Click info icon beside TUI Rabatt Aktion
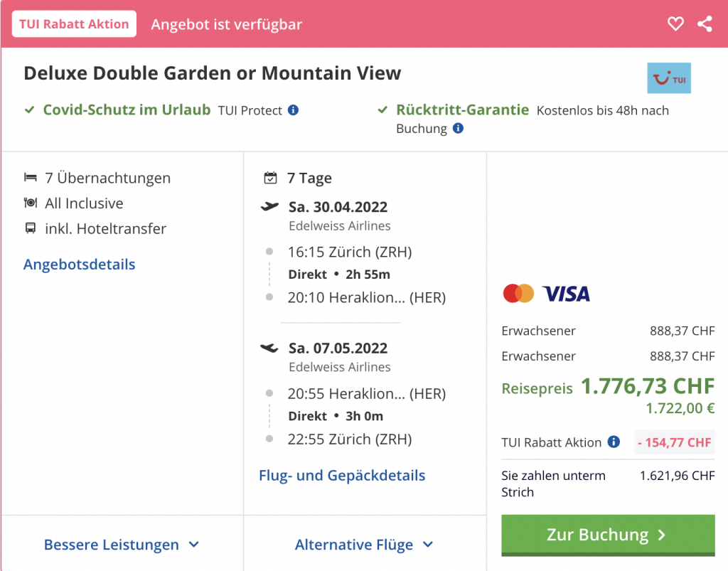728x571 pixels. coord(614,442)
